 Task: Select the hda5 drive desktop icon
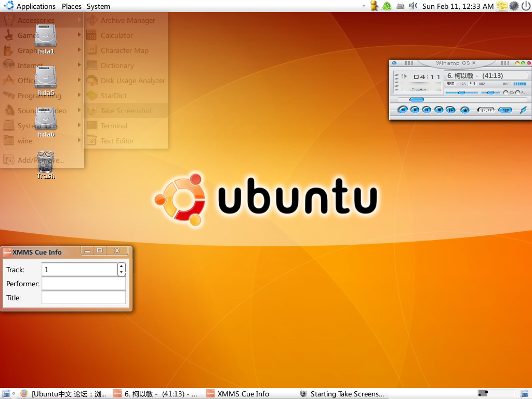click(x=46, y=81)
